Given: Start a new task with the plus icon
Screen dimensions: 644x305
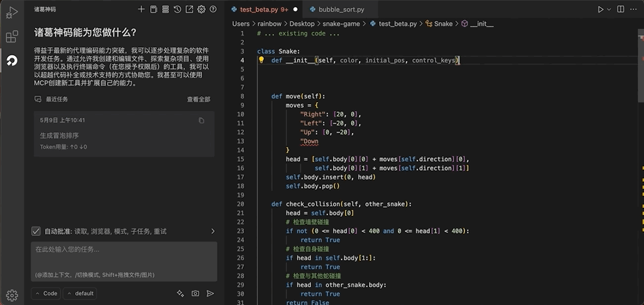Looking at the screenshot, I should coord(141,9).
